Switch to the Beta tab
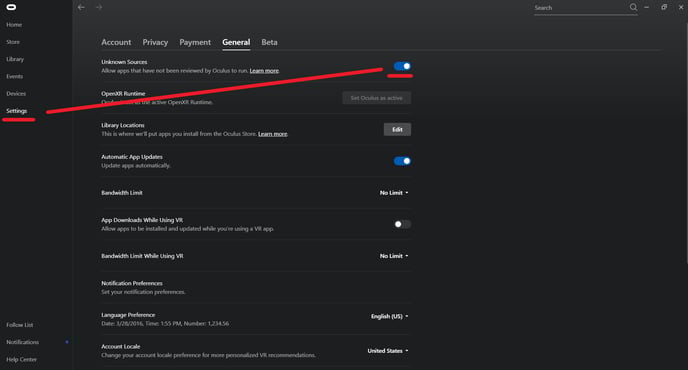Screen dimensions: 688x370 click(269, 42)
